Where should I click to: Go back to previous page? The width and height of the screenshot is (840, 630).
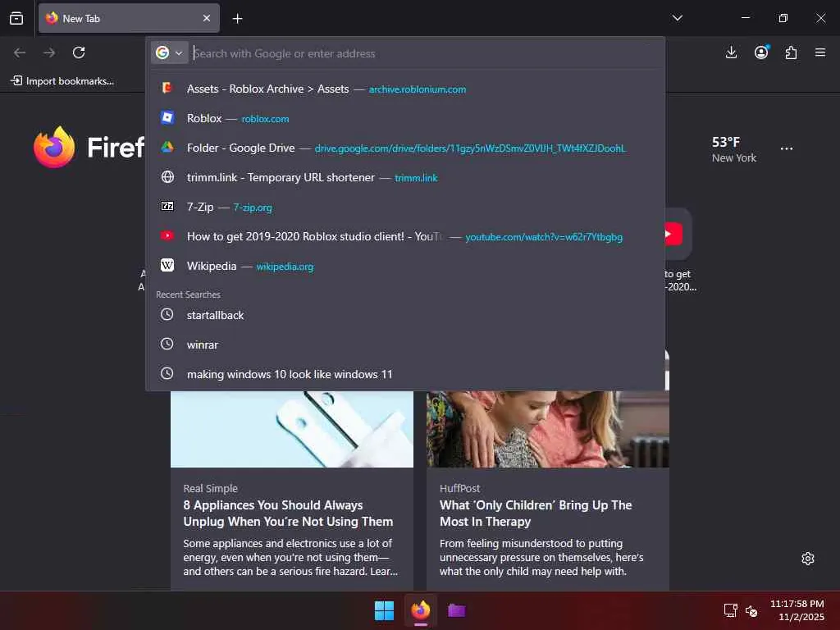[20, 52]
